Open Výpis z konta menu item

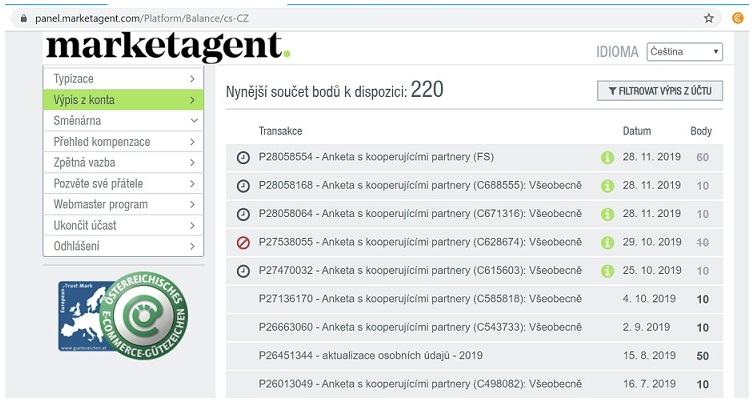coord(123,99)
